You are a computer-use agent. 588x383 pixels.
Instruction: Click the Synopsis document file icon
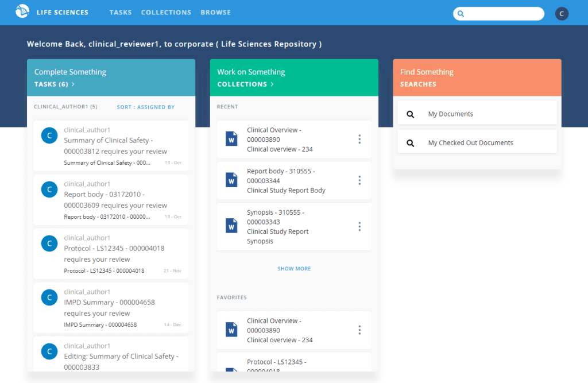(230, 225)
